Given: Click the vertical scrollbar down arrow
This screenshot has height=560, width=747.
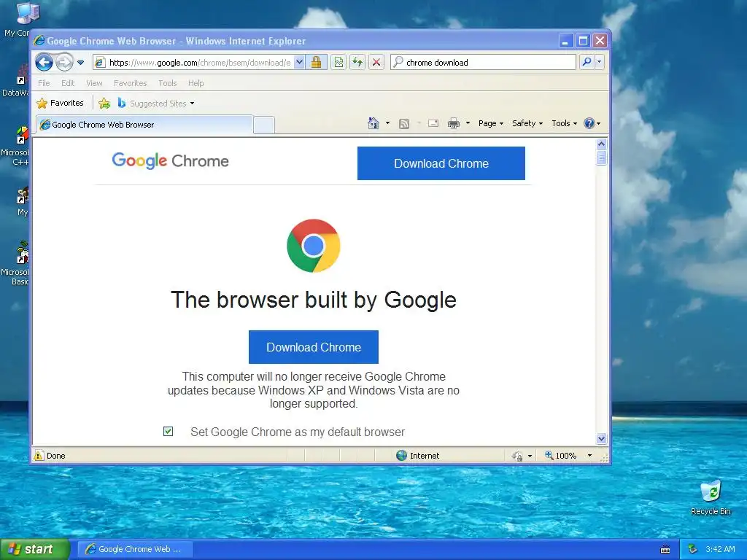Looking at the screenshot, I should tap(601, 438).
